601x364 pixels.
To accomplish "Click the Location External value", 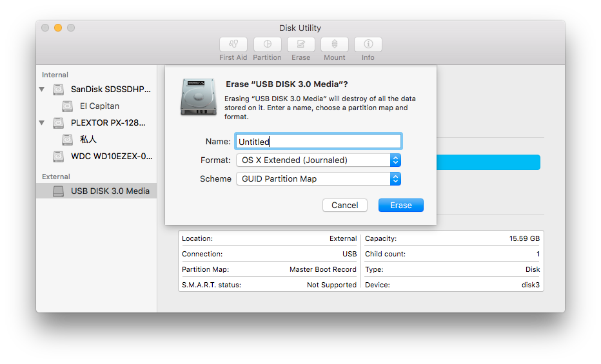I will [x=343, y=238].
